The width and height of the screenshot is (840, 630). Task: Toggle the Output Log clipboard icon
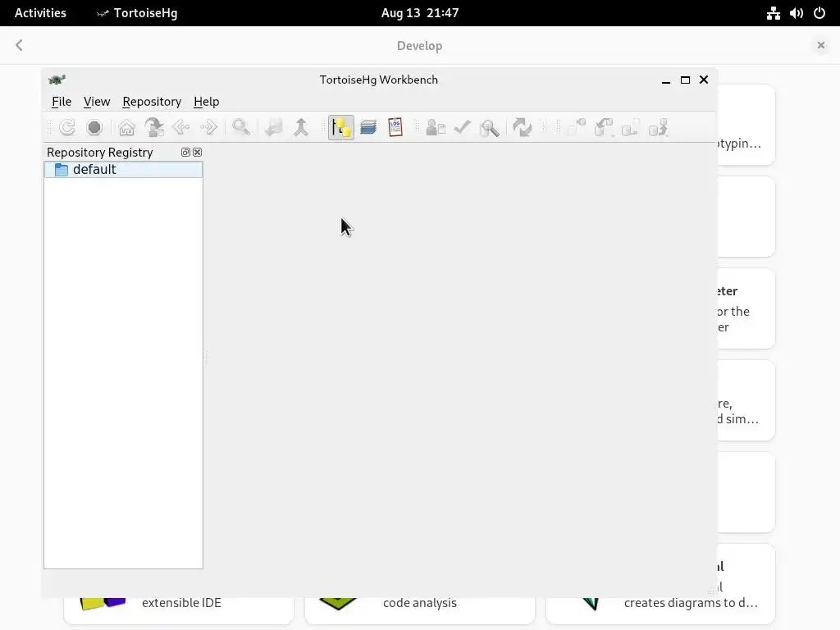click(395, 127)
